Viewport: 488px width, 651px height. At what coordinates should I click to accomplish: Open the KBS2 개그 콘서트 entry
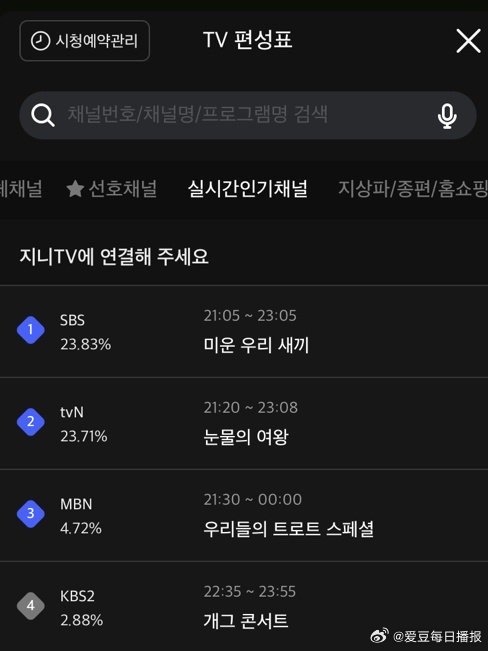[244, 606]
